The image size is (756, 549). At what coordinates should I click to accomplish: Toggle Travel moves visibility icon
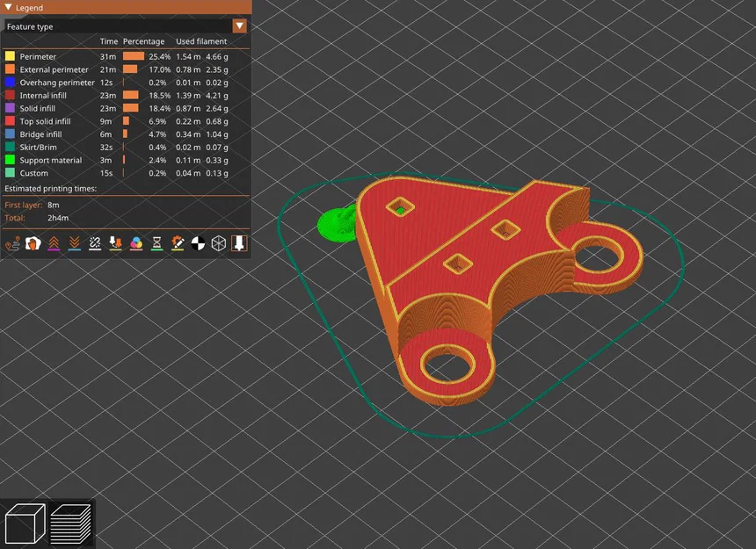12,243
